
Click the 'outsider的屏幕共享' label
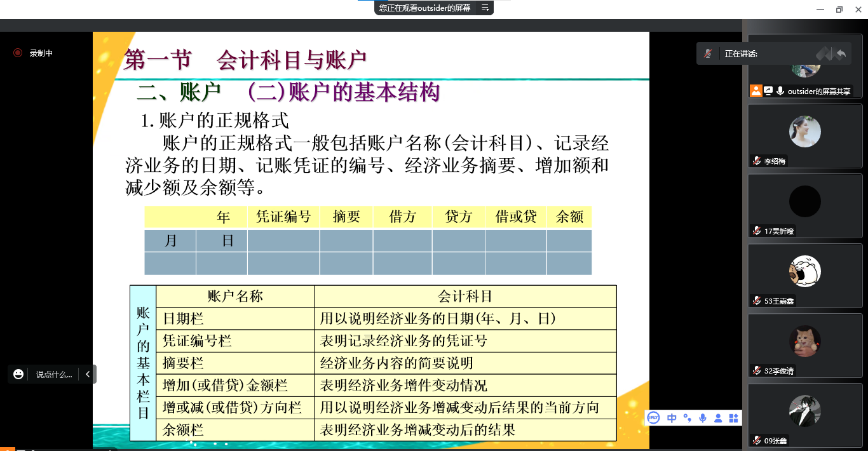pyautogui.click(x=818, y=91)
